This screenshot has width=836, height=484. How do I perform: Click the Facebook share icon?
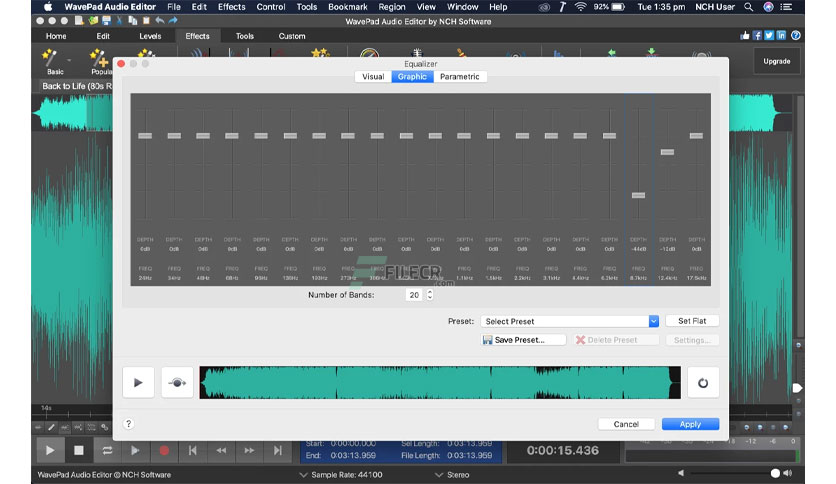[x=757, y=36]
